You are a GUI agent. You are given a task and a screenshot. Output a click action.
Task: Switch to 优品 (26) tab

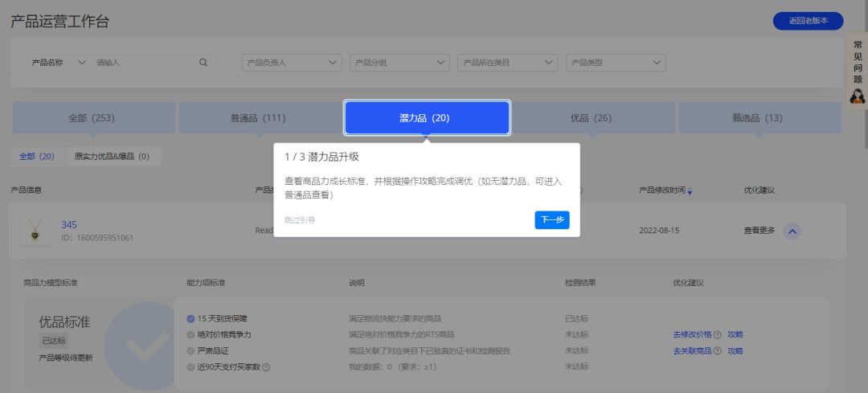pos(592,118)
